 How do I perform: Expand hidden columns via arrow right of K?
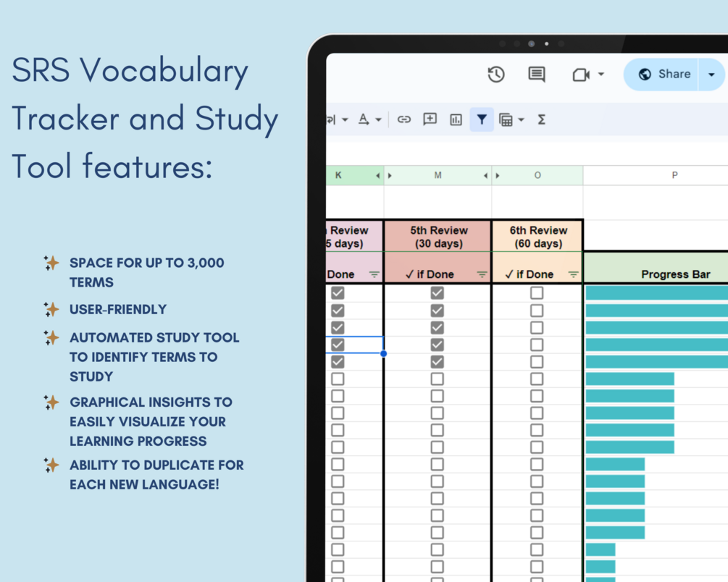tap(377, 175)
